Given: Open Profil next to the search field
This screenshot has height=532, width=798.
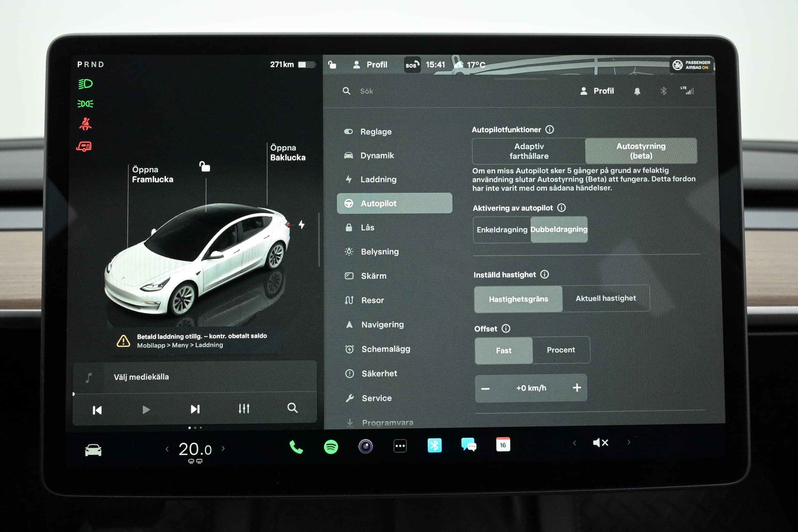Looking at the screenshot, I should pyautogui.click(x=597, y=91).
